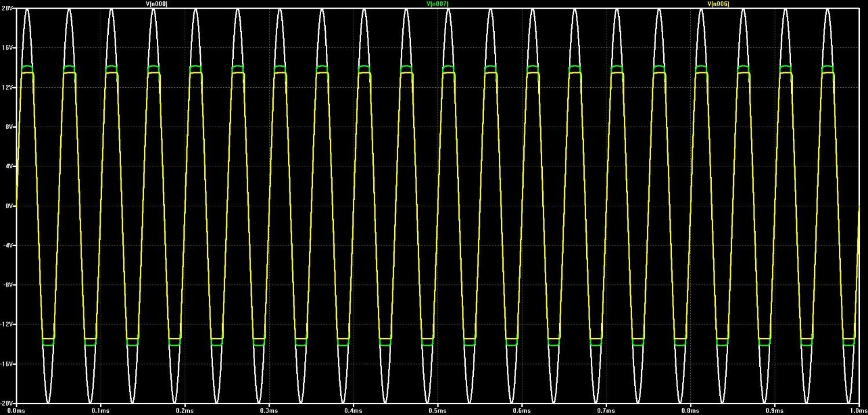
Task: Click the 0V vertical axis label
Action: (x=8, y=206)
